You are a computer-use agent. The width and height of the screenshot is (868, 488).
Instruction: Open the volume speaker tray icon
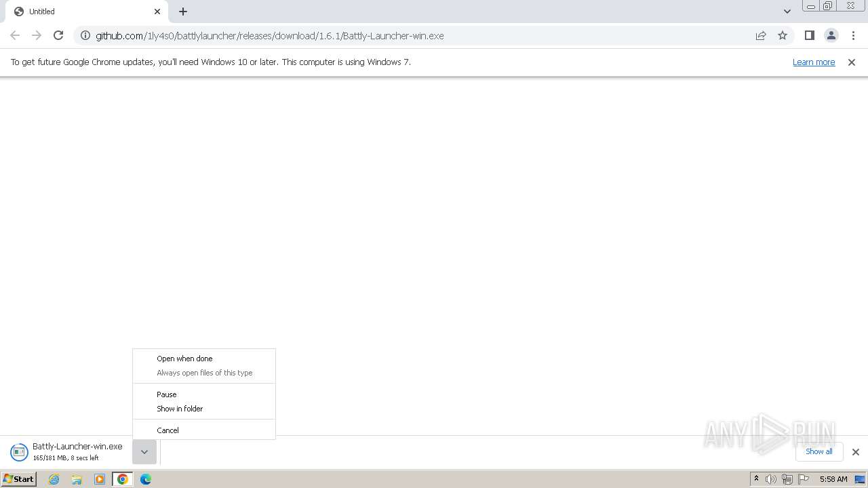tap(771, 479)
